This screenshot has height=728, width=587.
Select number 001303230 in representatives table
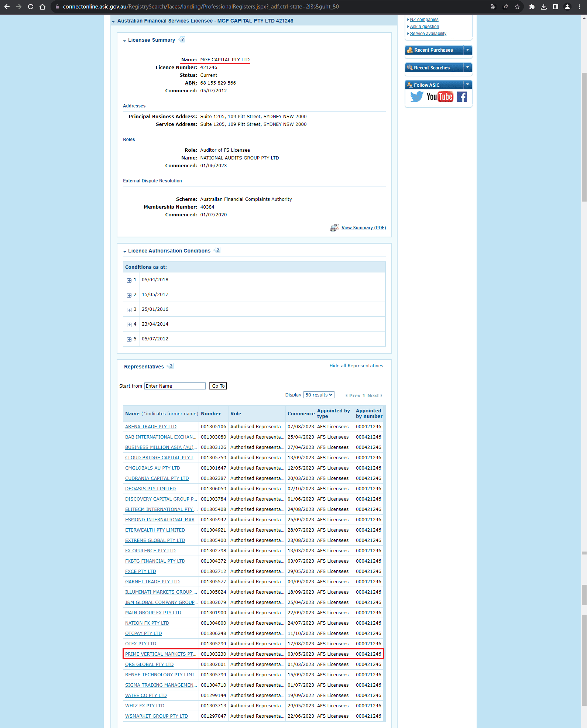(213, 654)
